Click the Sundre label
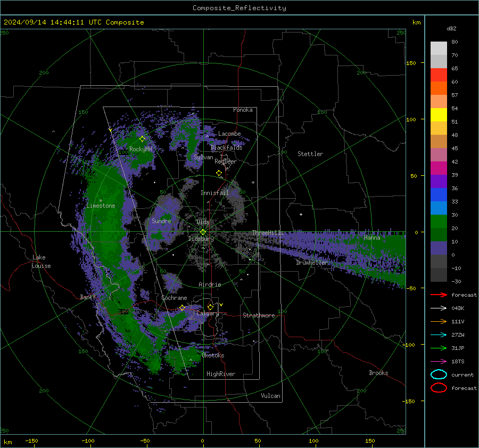Screen dimensions: 479x448 161,221
